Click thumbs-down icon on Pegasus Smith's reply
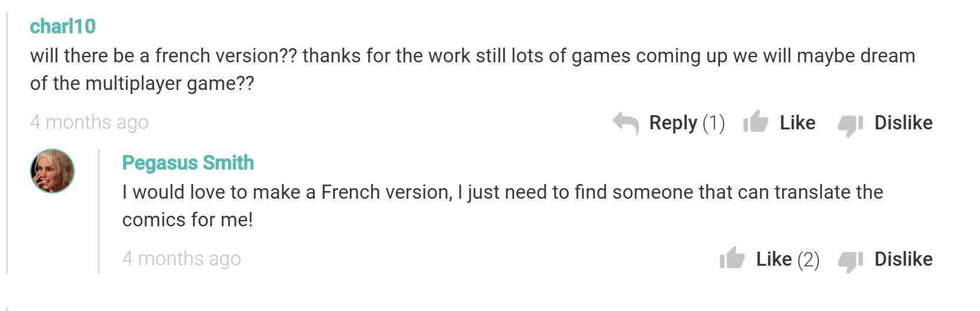The image size is (980, 311). [851, 262]
